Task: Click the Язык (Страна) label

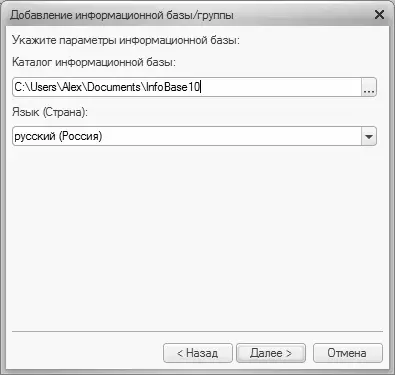Action: coord(50,112)
